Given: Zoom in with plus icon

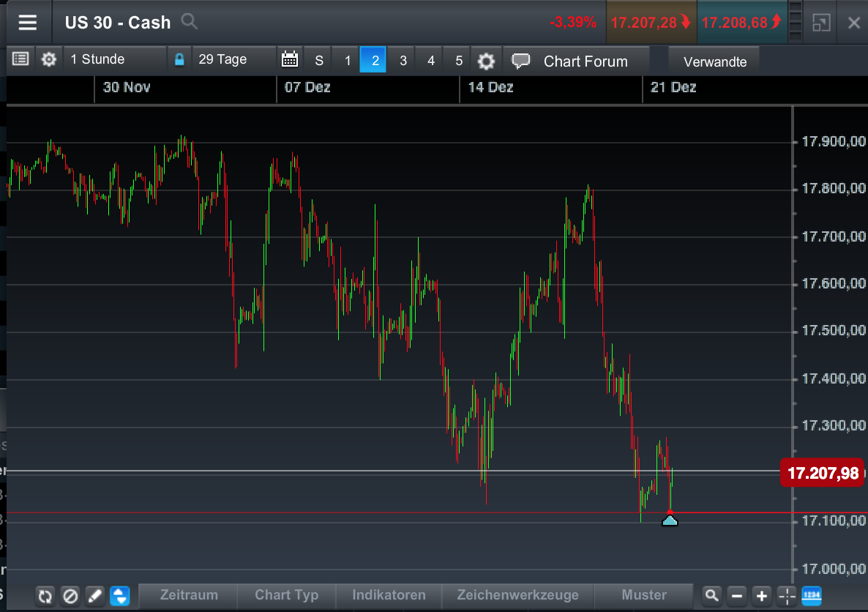Looking at the screenshot, I should pos(762,596).
